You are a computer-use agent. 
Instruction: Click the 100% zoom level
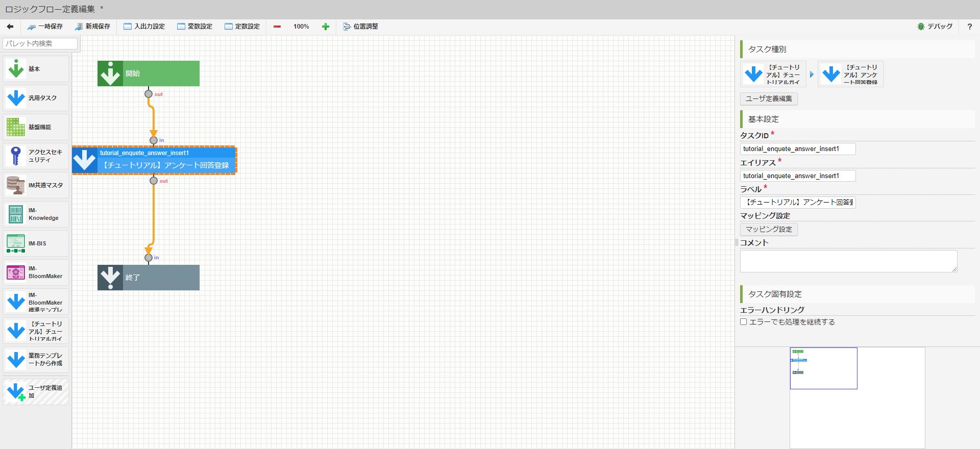301,27
